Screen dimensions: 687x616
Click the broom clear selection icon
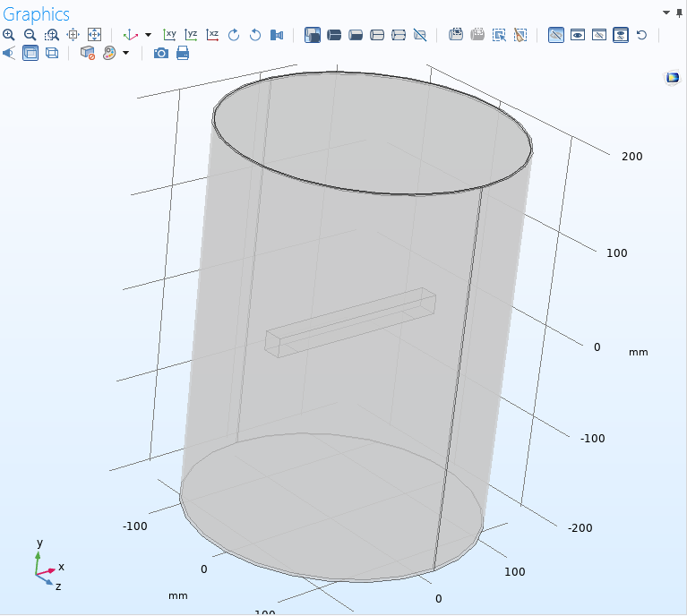[x=520, y=35]
